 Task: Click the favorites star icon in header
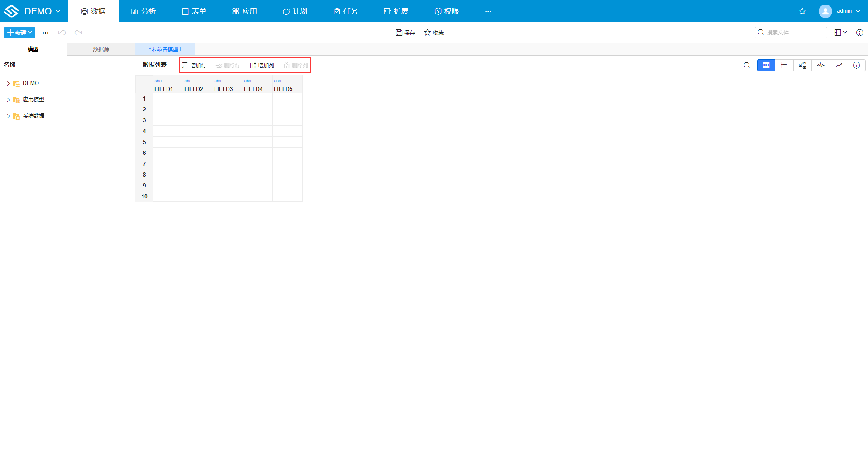[802, 11]
